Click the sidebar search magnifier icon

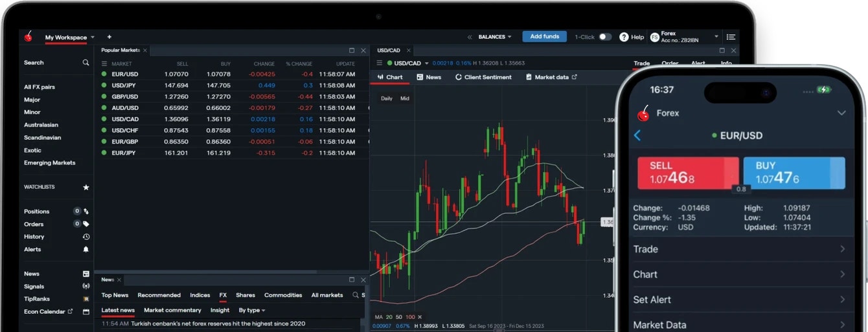tap(86, 63)
